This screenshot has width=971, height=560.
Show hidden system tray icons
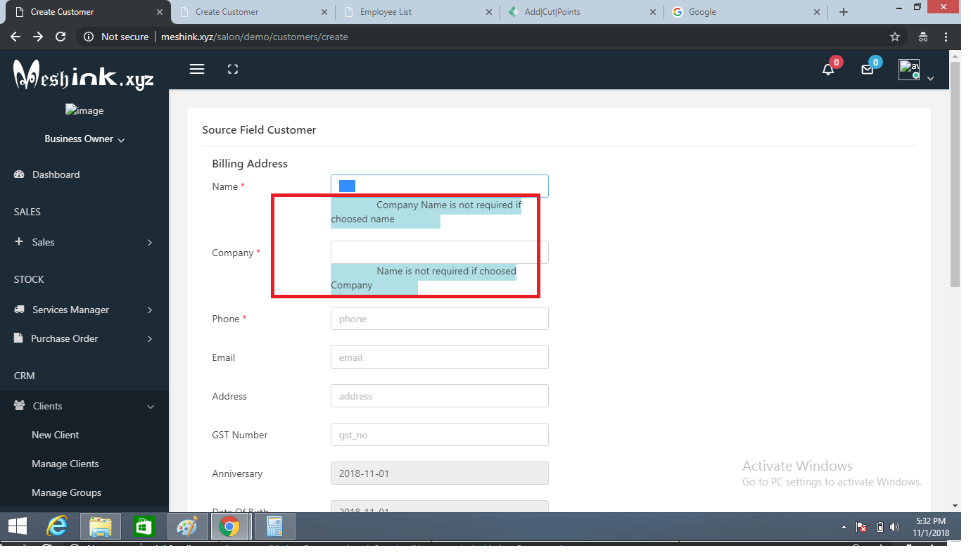[x=844, y=527]
